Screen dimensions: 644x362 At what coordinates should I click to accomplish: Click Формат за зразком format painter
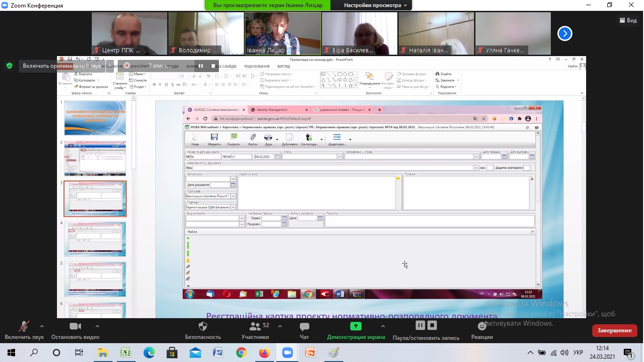[91, 87]
